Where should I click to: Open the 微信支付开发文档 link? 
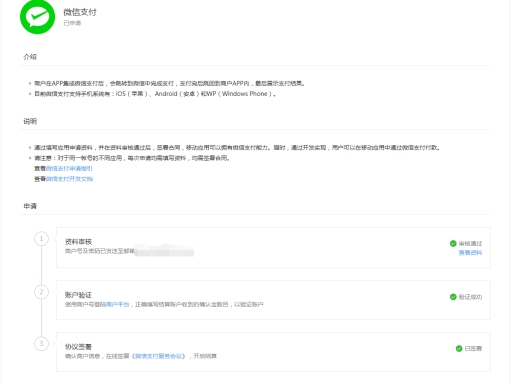click(x=69, y=179)
